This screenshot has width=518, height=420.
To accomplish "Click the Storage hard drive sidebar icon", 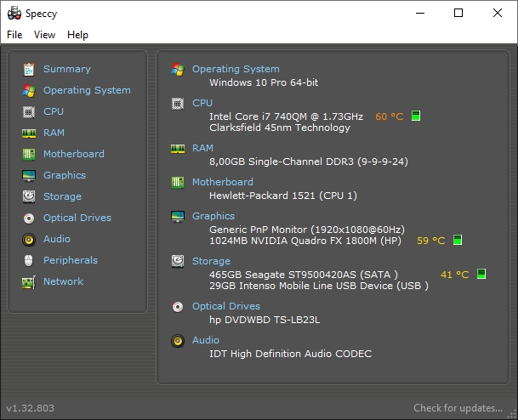I will pos(29,196).
